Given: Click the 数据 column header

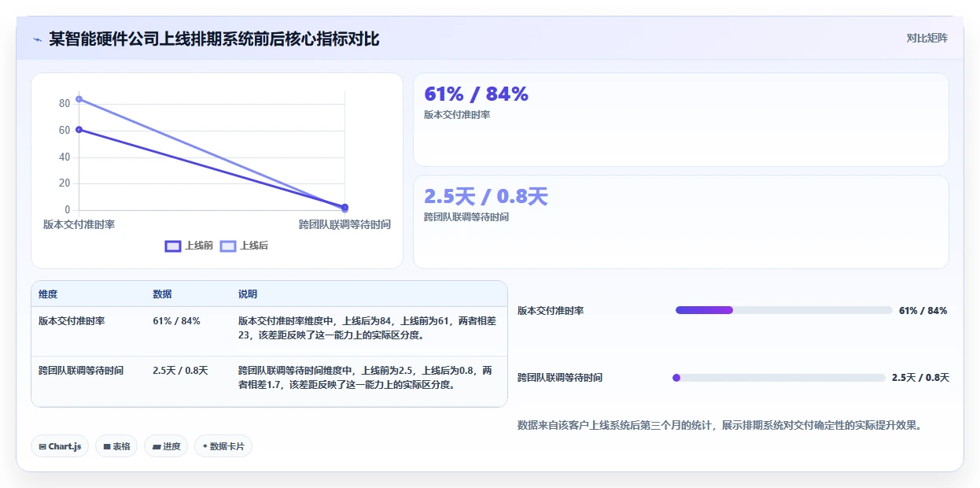Looking at the screenshot, I should tap(162, 294).
